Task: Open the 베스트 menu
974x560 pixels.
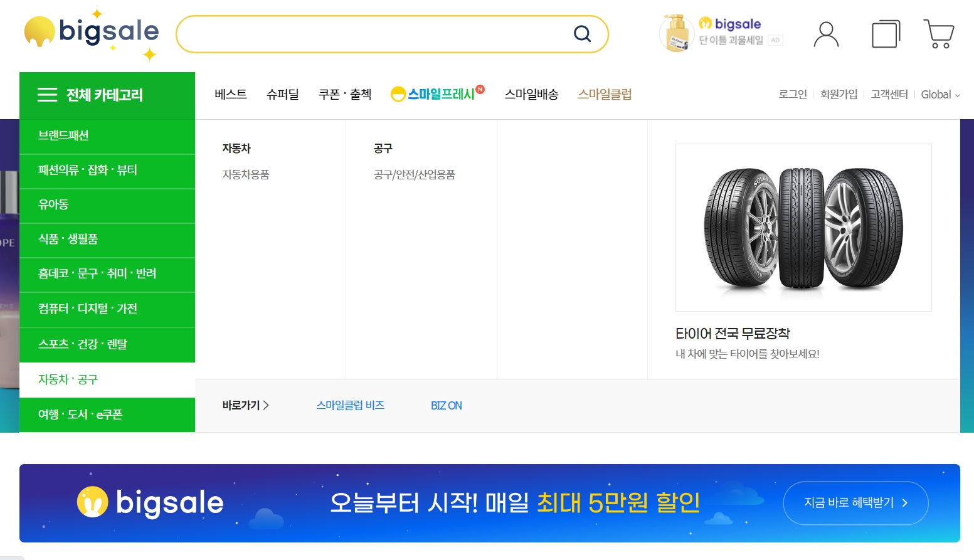Action: pyautogui.click(x=231, y=94)
